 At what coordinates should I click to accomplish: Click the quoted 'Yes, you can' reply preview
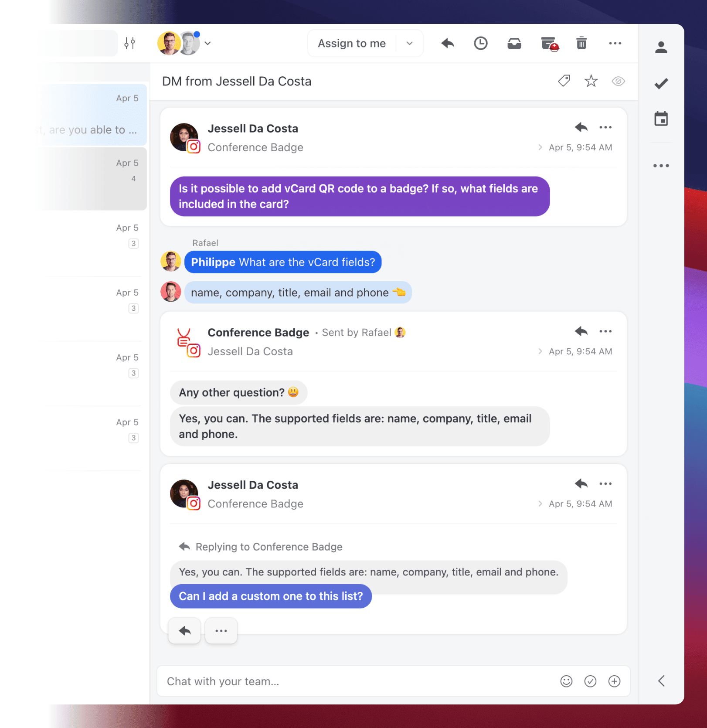(x=368, y=572)
